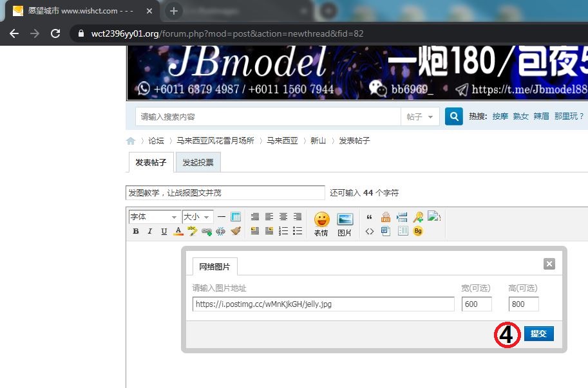The width and height of the screenshot is (588, 388).
Task: Reload the page in the browser
Action: point(55,33)
